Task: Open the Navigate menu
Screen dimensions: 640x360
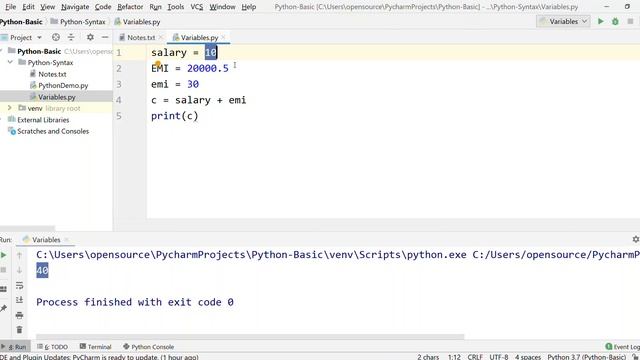Action: (75, 7)
